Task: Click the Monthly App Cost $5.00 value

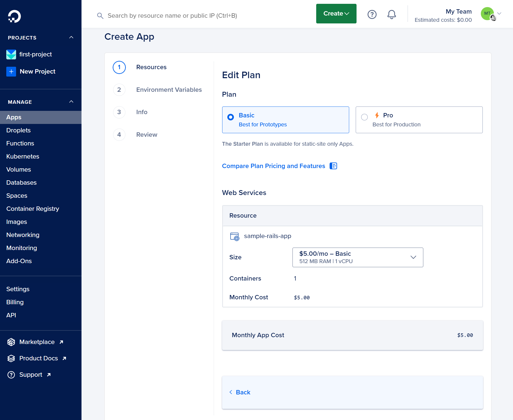Action: click(x=465, y=335)
